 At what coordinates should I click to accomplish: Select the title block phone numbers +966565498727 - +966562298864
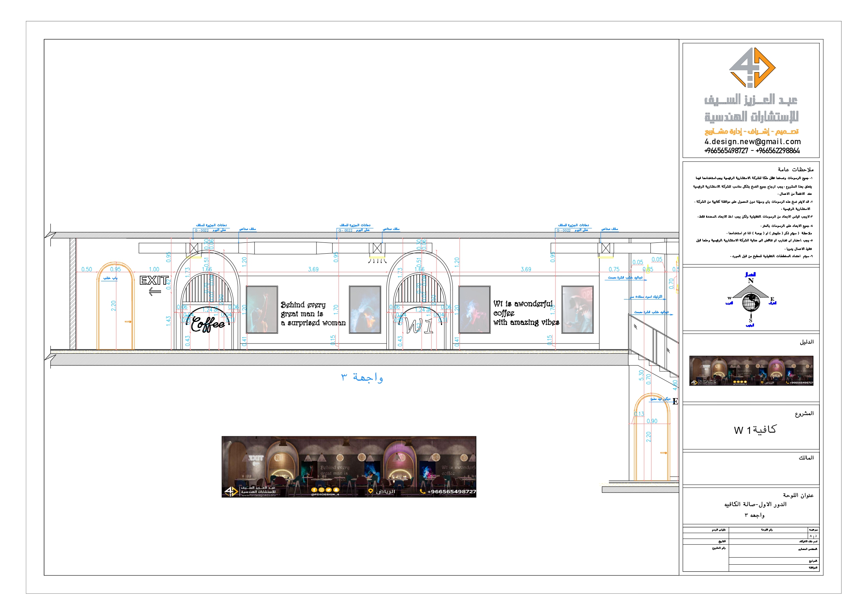[752, 150]
